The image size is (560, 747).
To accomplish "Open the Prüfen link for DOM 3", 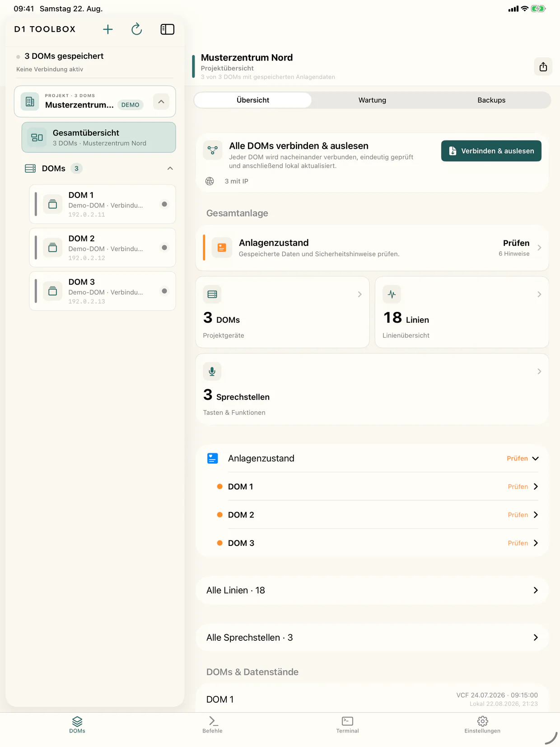I will [x=518, y=543].
